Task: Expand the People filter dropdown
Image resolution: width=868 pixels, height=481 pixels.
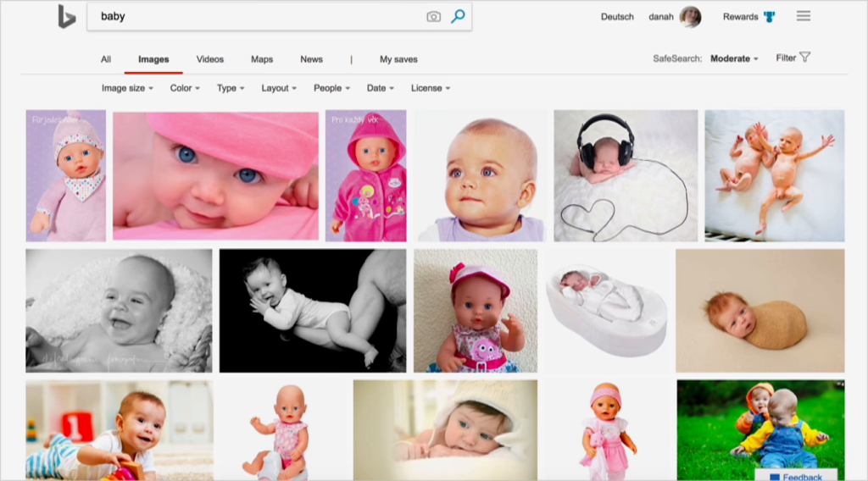Action: click(331, 88)
